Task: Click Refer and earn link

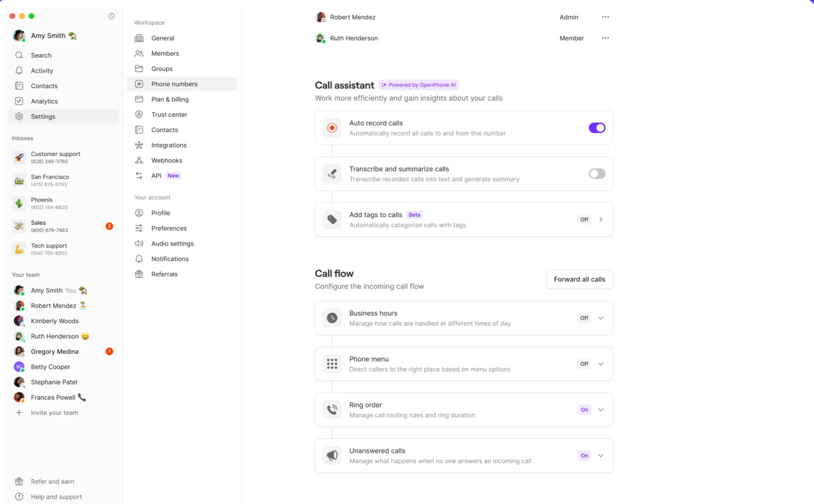Action: [x=52, y=481]
